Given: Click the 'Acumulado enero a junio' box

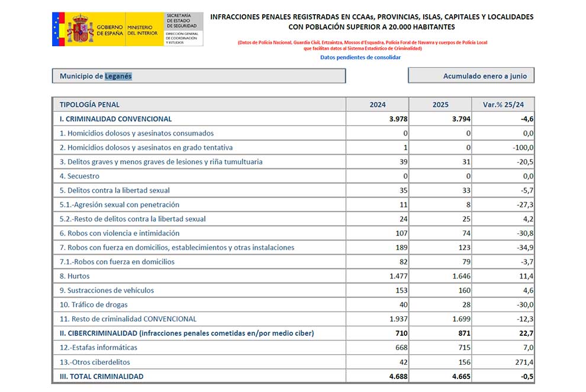Looking at the screenshot, I should coord(471,76).
